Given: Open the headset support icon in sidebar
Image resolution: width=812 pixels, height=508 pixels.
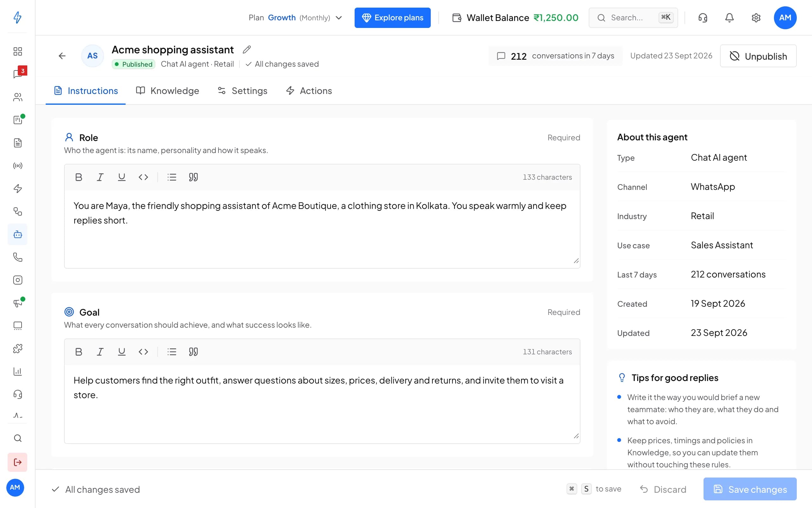Looking at the screenshot, I should [x=17, y=394].
